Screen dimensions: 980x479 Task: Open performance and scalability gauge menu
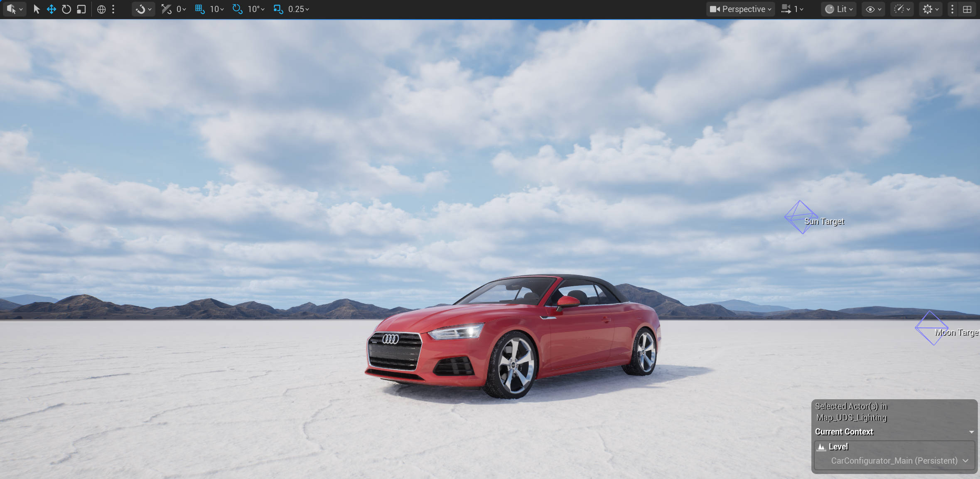point(902,9)
